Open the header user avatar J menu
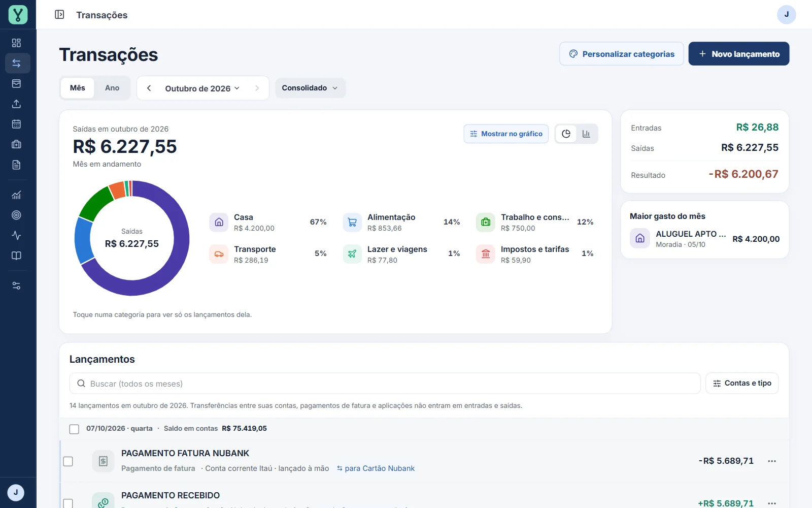Viewport: 812px width, 508px height. click(x=786, y=14)
